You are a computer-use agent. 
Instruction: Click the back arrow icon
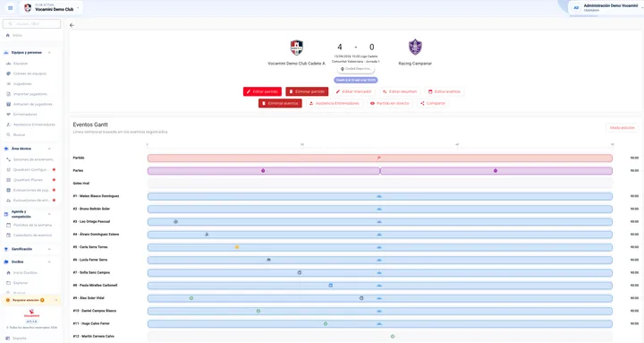coord(72,25)
